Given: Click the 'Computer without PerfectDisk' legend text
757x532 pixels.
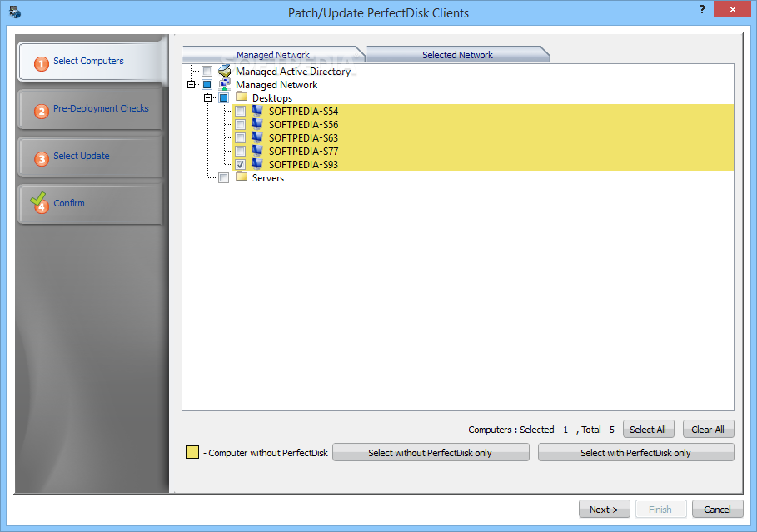Looking at the screenshot, I should 268,453.
